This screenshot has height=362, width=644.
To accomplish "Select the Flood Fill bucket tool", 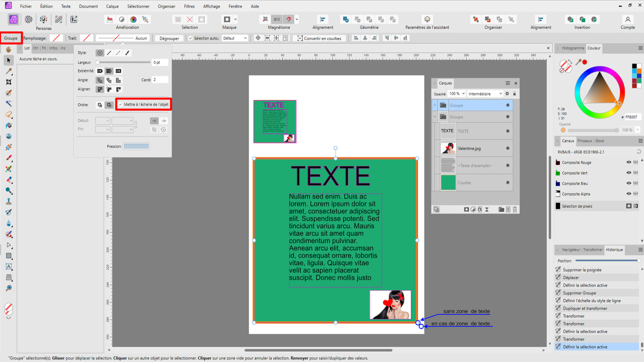I will tap(9, 125).
